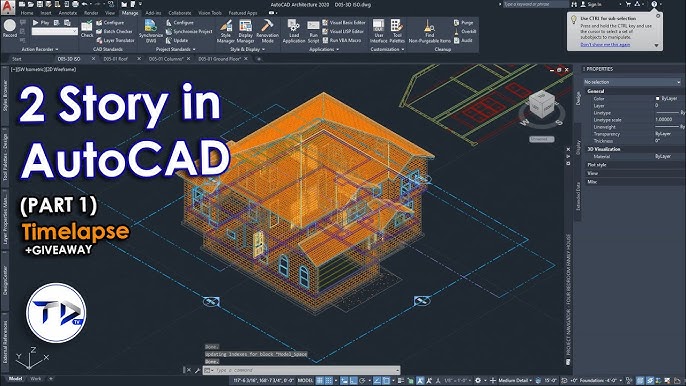Image resolution: width=686 pixels, height=386 pixels.
Task: Open the AutoCAD application menu logo
Action: [7, 6]
